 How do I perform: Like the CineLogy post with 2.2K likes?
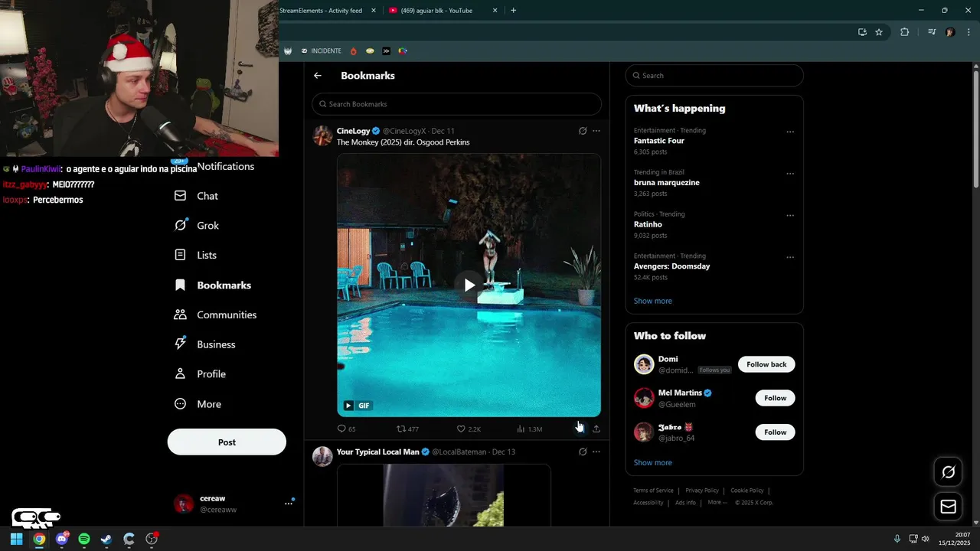pos(469,429)
